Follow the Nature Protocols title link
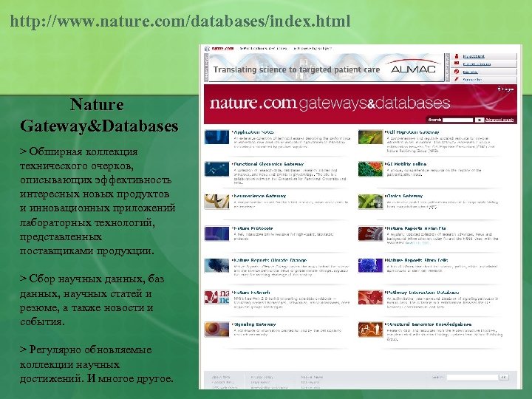532x399 pixels. [253, 228]
